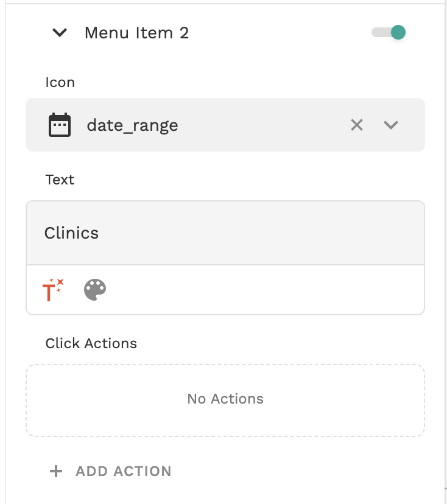Select the date_range icon name text

(132, 125)
